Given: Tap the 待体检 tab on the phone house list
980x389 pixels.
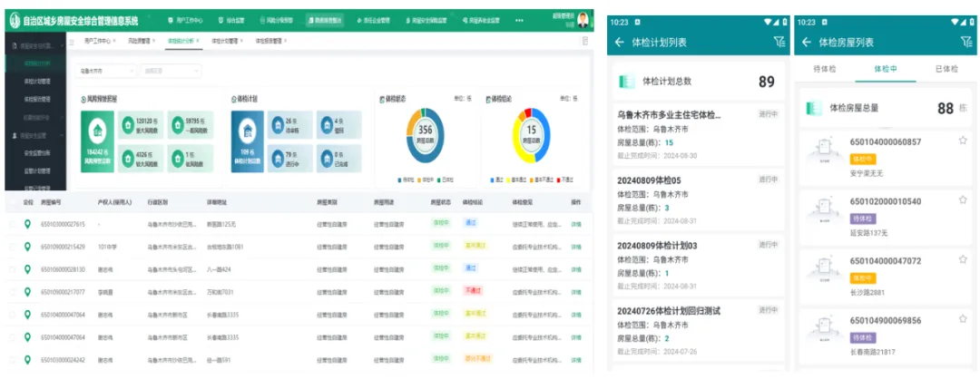Looking at the screenshot, I should 824,69.
